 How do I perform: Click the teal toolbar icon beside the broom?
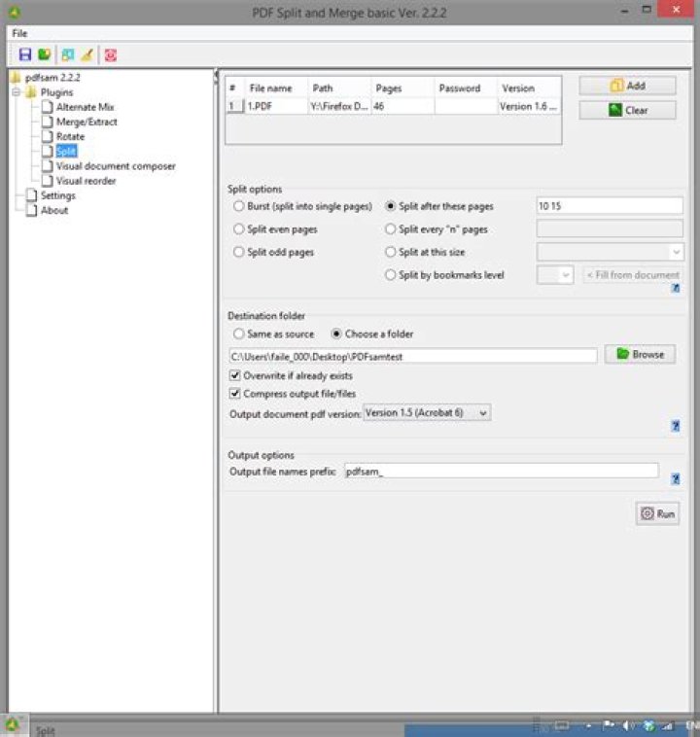pos(68,54)
